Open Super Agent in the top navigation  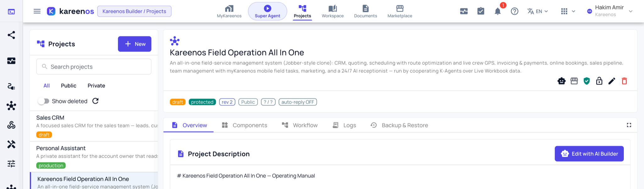coord(268,12)
